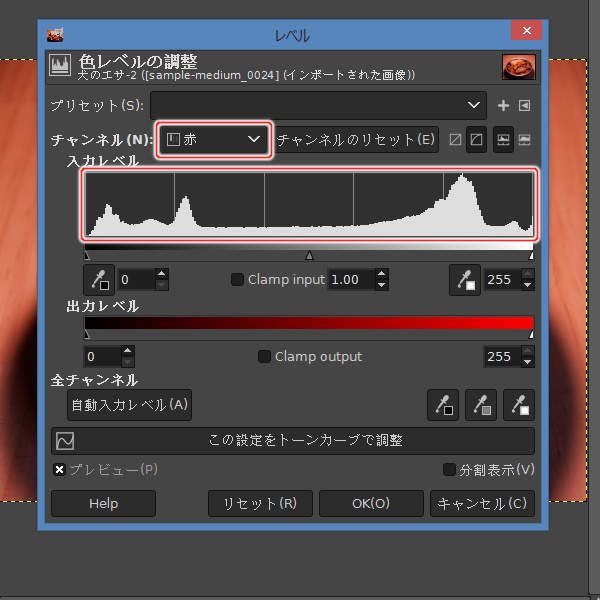Open the preset menu arrow icon
The image size is (600, 600).
(x=524, y=105)
